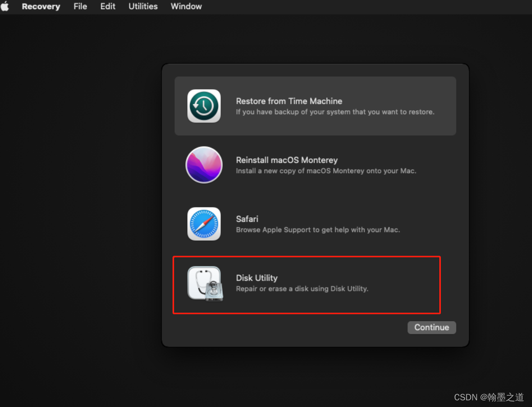
Task: Open the Apple logo menu
Action: (5, 7)
